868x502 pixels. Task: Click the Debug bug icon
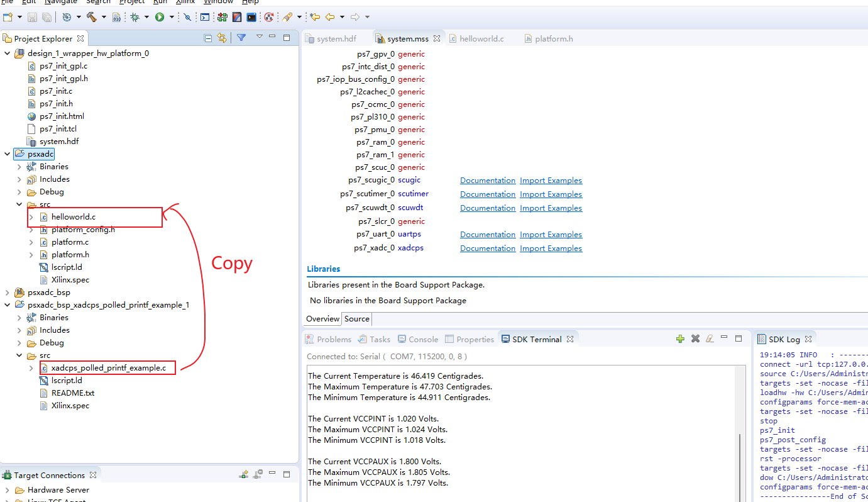[x=135, y=17]
